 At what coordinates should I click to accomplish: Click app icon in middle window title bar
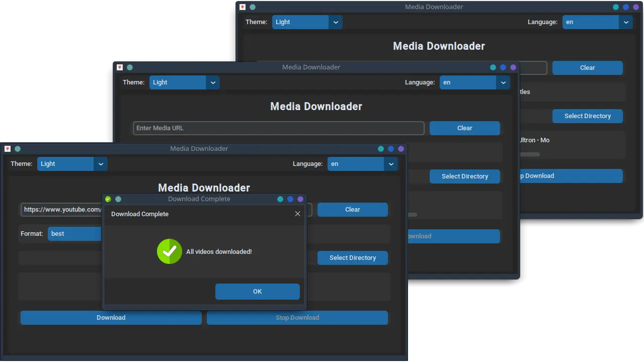pos(120,67)
